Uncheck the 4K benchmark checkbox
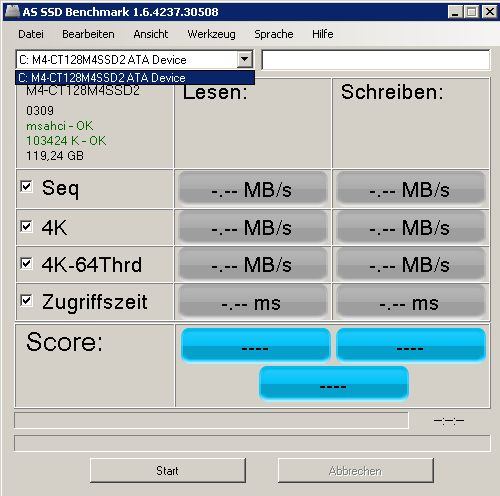 click(x=26, y=227)
